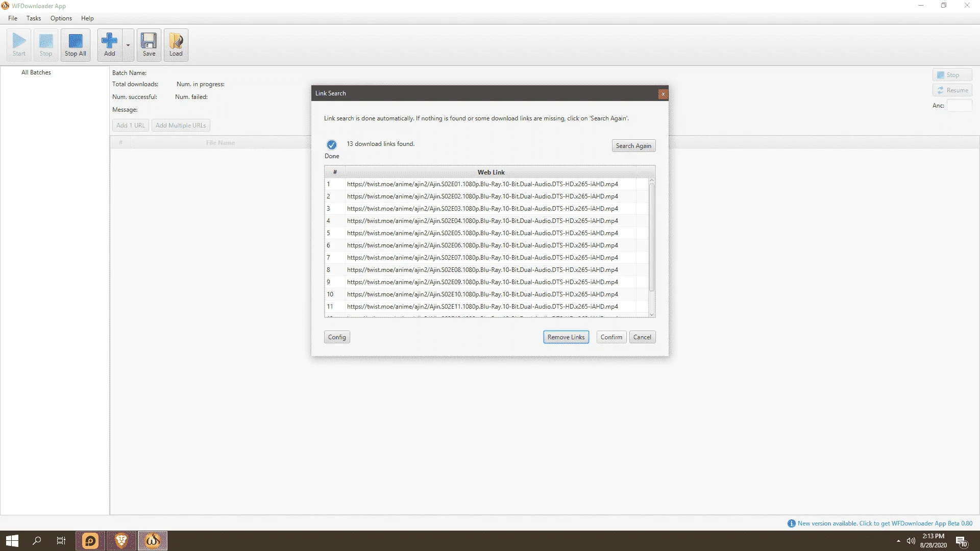
Task: Select the Ajin S02E06 link row
Action: (486, 245)
